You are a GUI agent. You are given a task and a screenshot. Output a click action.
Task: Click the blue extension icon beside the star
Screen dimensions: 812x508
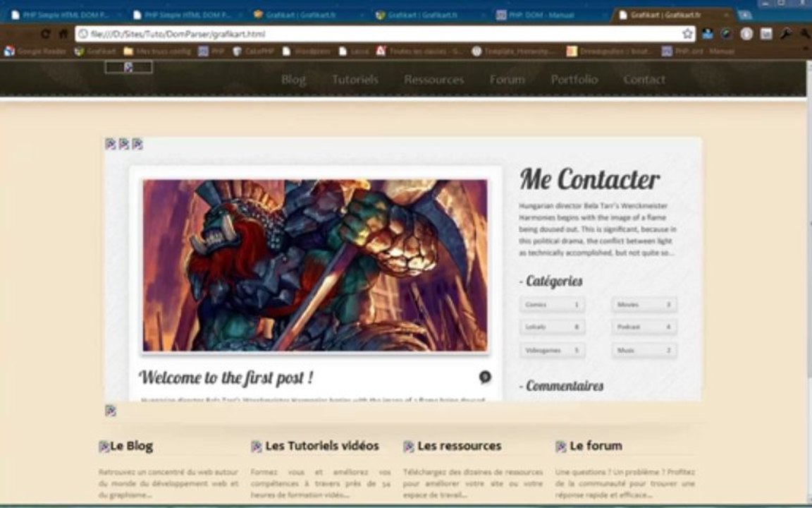click(708, 34)
